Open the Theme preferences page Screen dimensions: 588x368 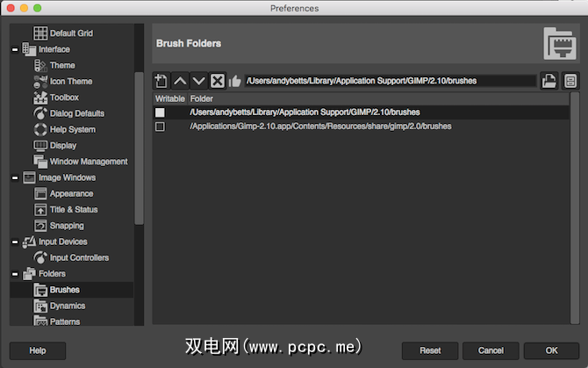point(62,65)
